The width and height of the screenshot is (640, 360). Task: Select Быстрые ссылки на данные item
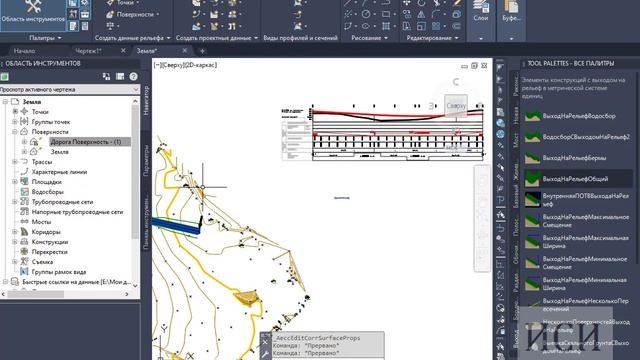76,282
